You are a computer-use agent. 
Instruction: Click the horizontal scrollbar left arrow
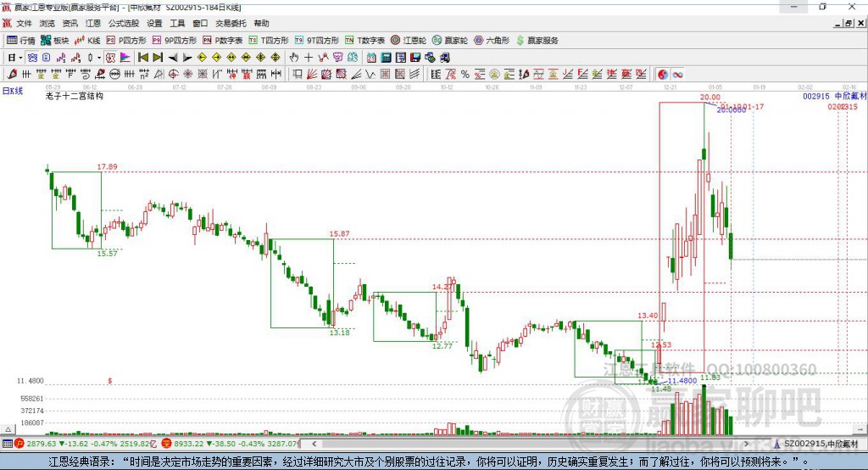[x=314, y=444]
